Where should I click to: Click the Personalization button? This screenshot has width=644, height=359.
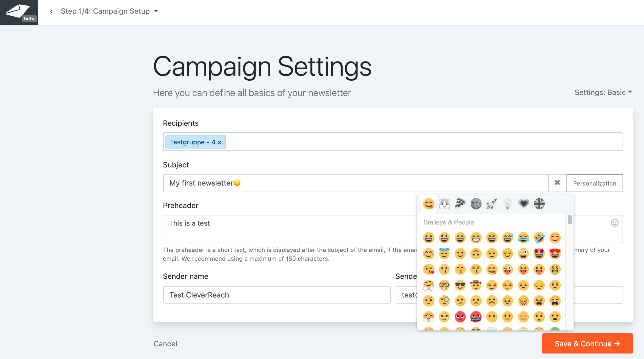595,183
